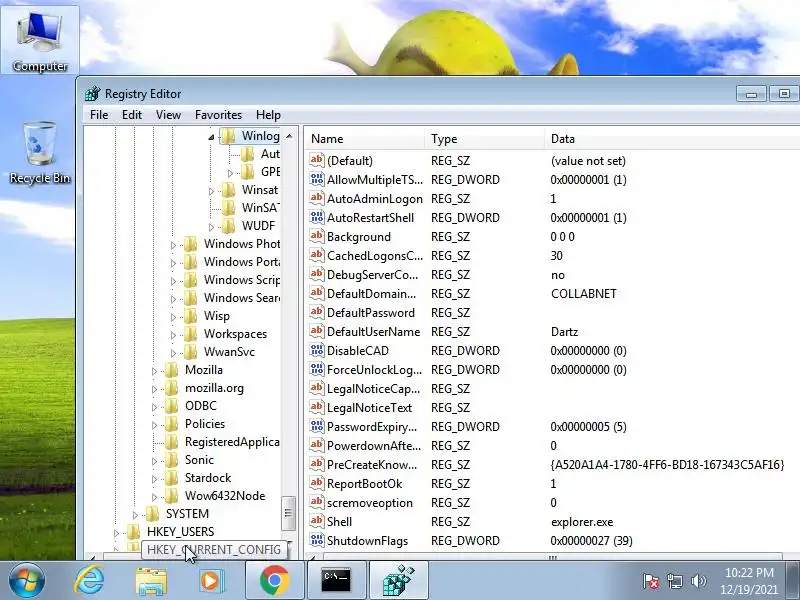Open the Computer desktop icon
The width and height of the screenshot is (800, 600).
[x=40, y=41]
